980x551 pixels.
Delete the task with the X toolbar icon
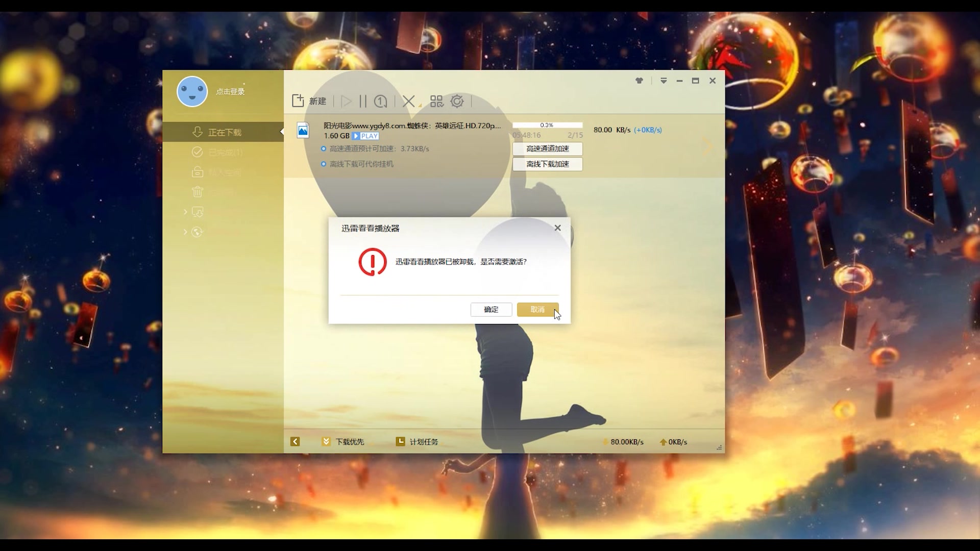pos(408,101)
